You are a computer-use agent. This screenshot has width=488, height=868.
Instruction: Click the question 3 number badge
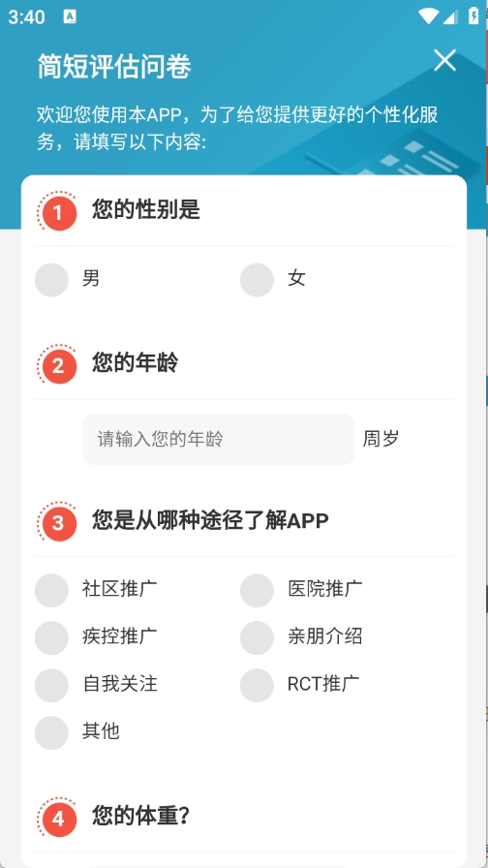pos(57,522)
